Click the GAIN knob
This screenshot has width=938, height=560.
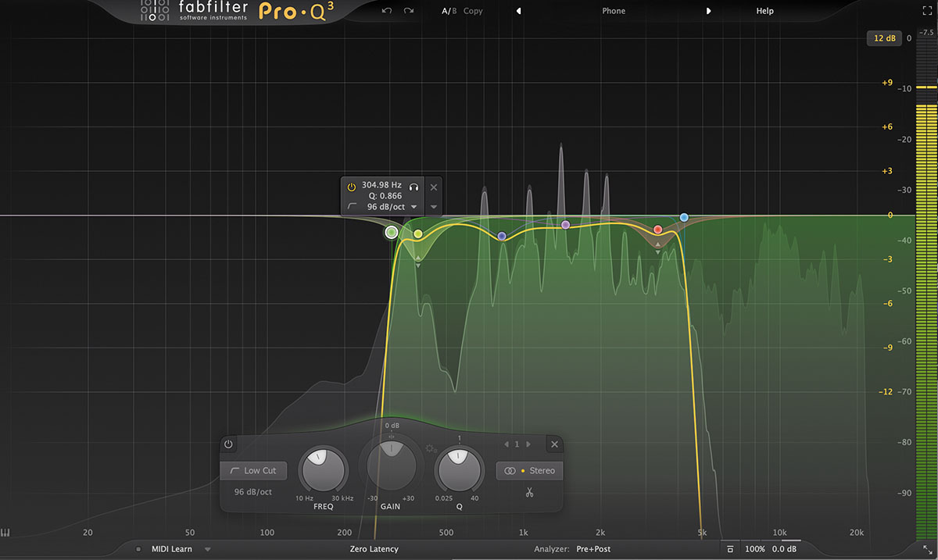[391, 468]
